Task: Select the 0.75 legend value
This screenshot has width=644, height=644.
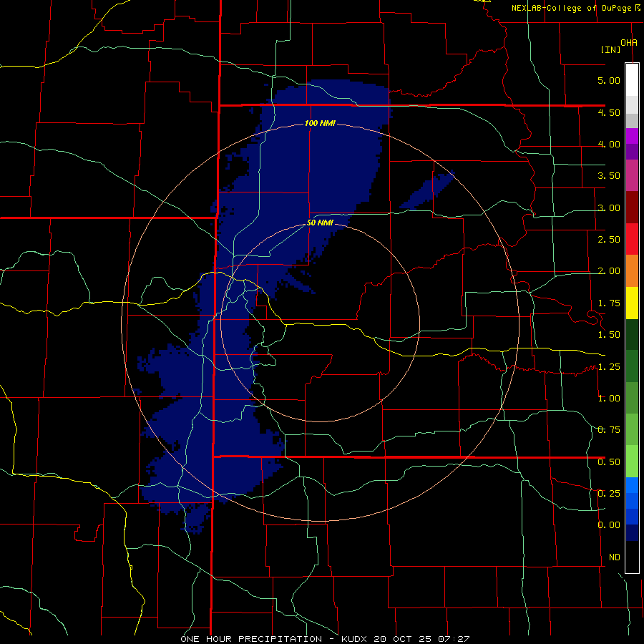Action: tap(609, 430)
